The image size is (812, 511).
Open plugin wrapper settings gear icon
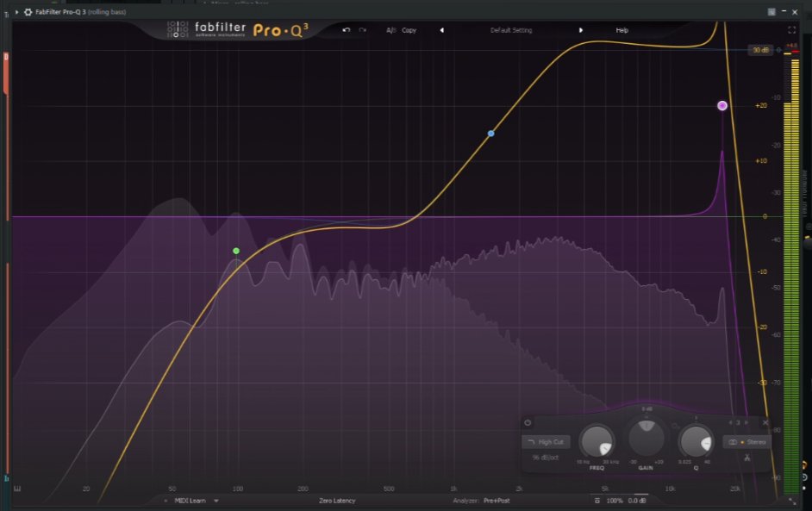coord(28,11)
